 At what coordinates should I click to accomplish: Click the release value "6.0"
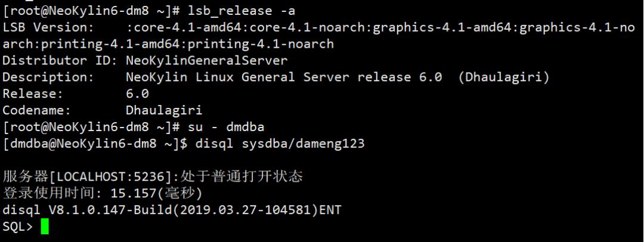[137, 94]
